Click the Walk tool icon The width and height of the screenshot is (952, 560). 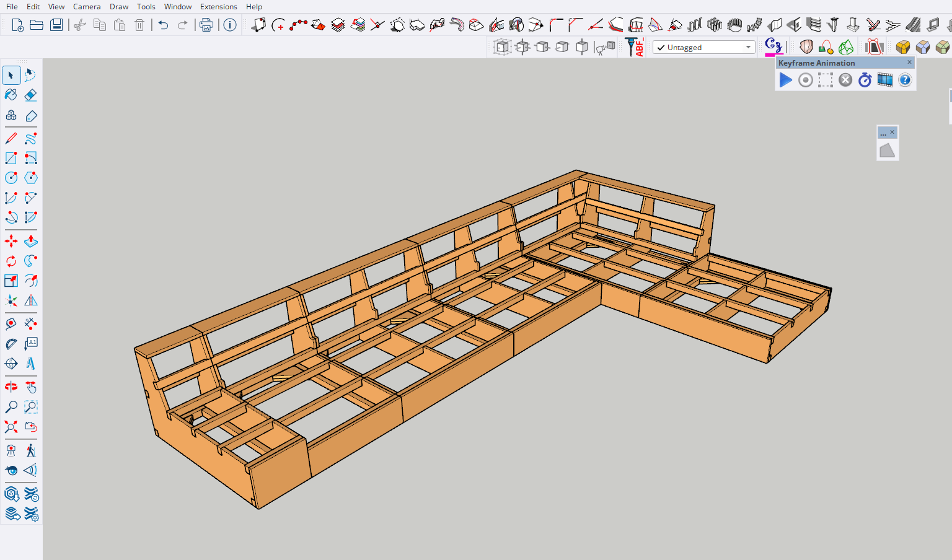pyautogui.click(x=30, y=450)
